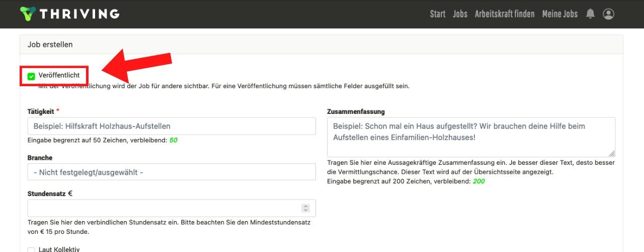Open the user profile icon

pos(609,14)
